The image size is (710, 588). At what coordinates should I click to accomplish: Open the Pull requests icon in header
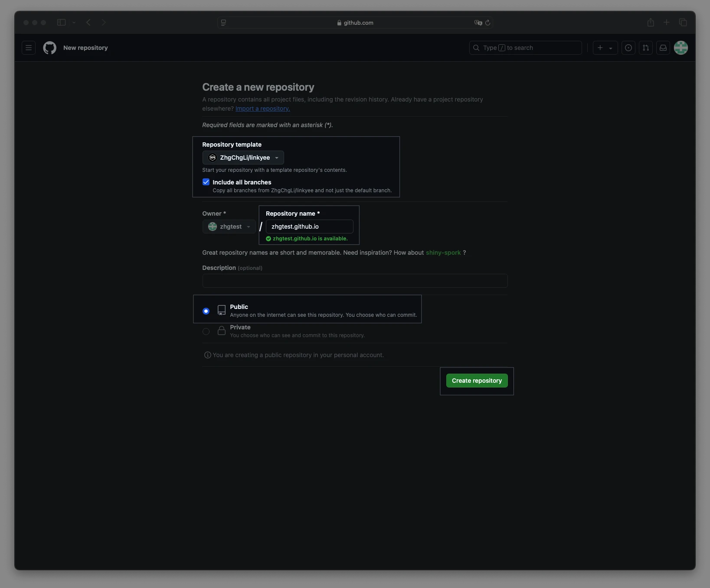pos(646,48)
